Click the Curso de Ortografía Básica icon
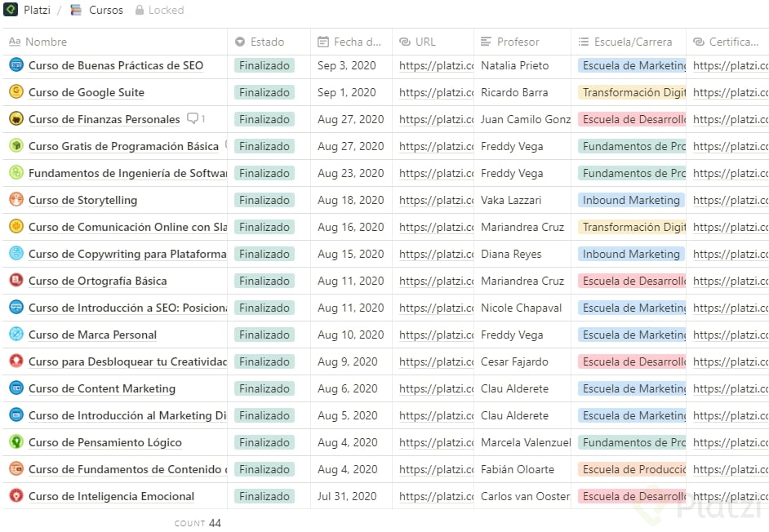The image size is (769, 532). [16, 281]
